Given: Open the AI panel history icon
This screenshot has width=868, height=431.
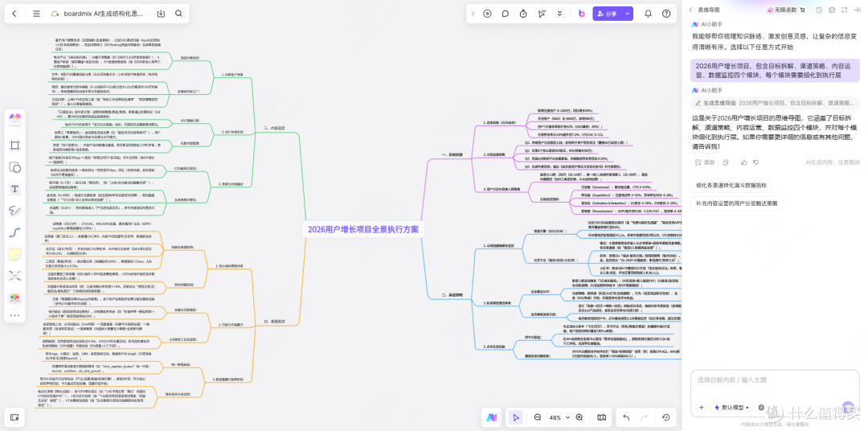Looking at the screenshot, I should tap(819, 10).
